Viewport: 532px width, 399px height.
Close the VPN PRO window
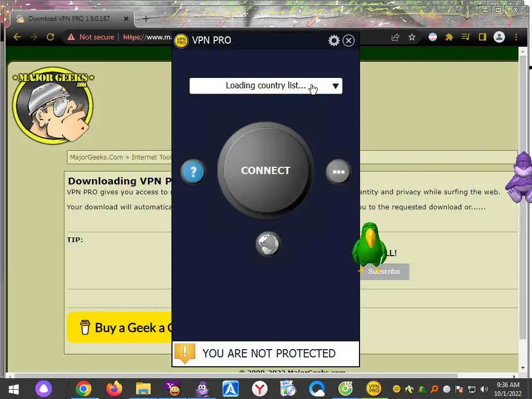coord(349,41)
